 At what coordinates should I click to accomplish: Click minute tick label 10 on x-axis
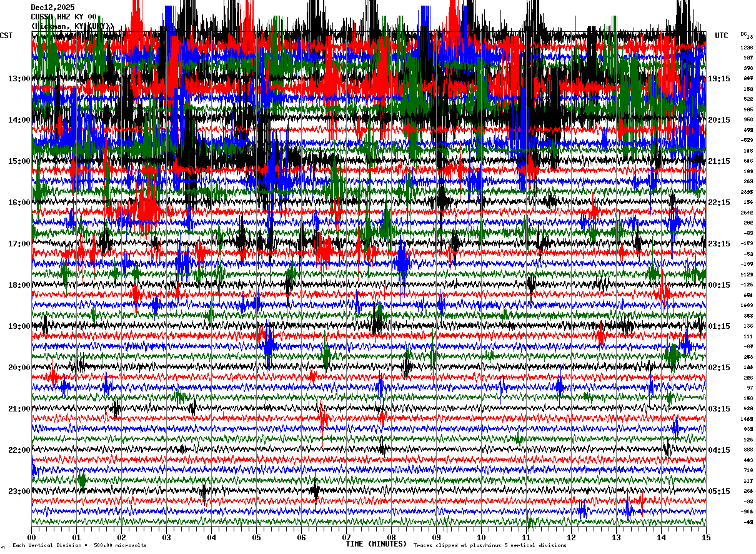click(481, 538)
